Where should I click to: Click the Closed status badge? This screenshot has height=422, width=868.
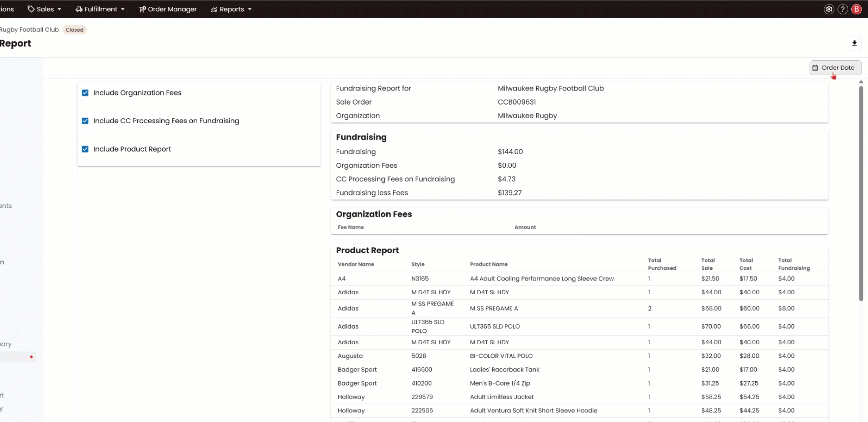tap(75, 30)
